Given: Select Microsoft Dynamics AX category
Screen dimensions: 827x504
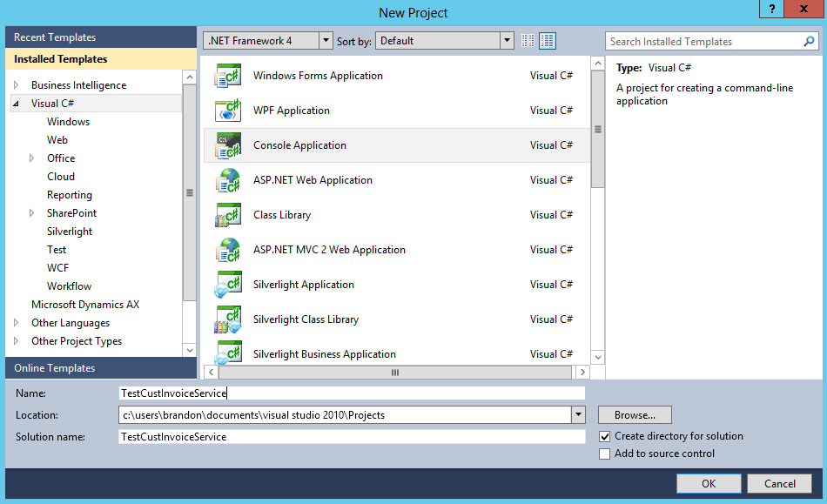Looking at the screenshot, I should 85,305.
